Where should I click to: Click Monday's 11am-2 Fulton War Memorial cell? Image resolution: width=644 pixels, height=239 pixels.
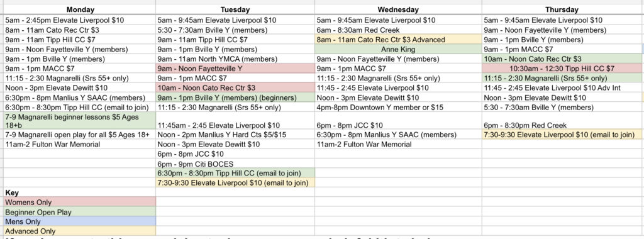(80, 144)
